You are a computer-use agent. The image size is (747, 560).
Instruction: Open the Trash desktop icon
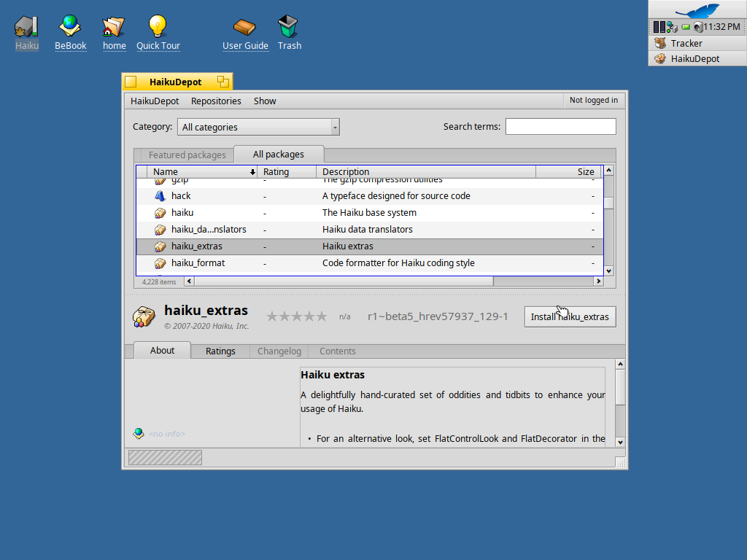click(287, 26)
